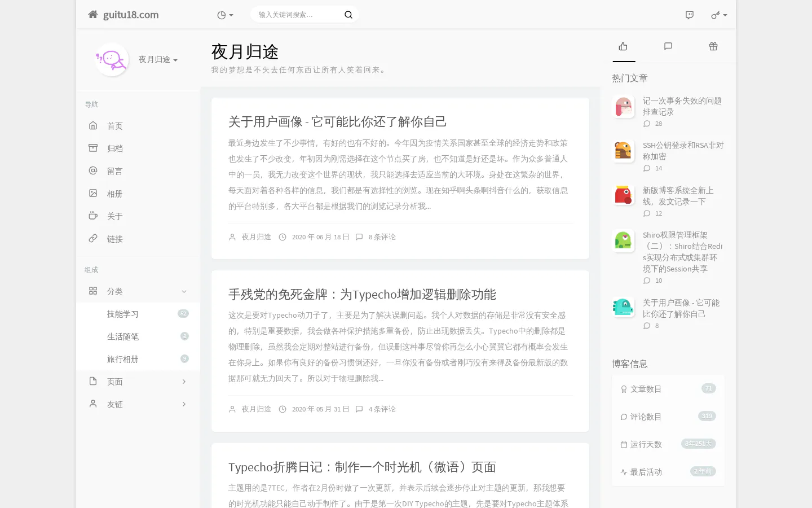The image size is (812, 508).
Task: Open hot article Shiro权限管理框架（二）
Action: click(682, 252)
